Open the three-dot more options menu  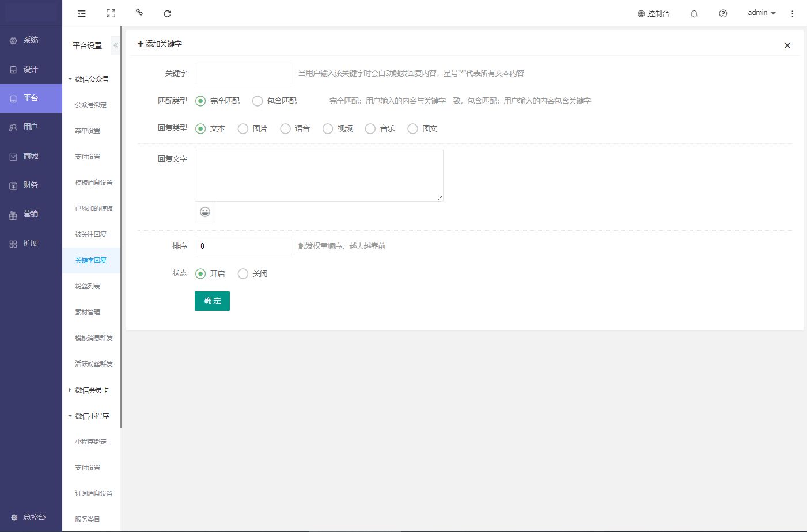point(792,13)
